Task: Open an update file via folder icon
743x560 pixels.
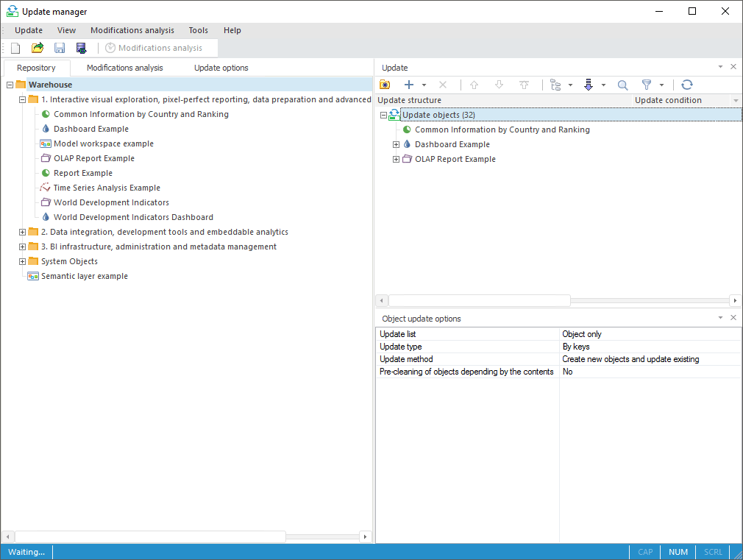Action: tap(38, 48)
